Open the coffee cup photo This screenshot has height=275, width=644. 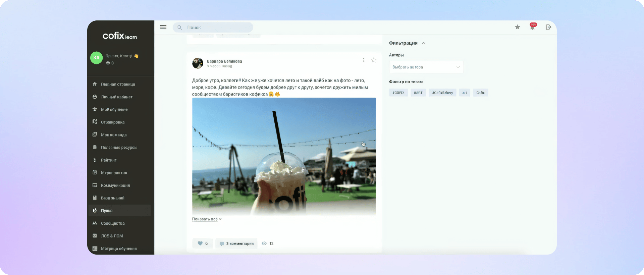coord(284,156)
